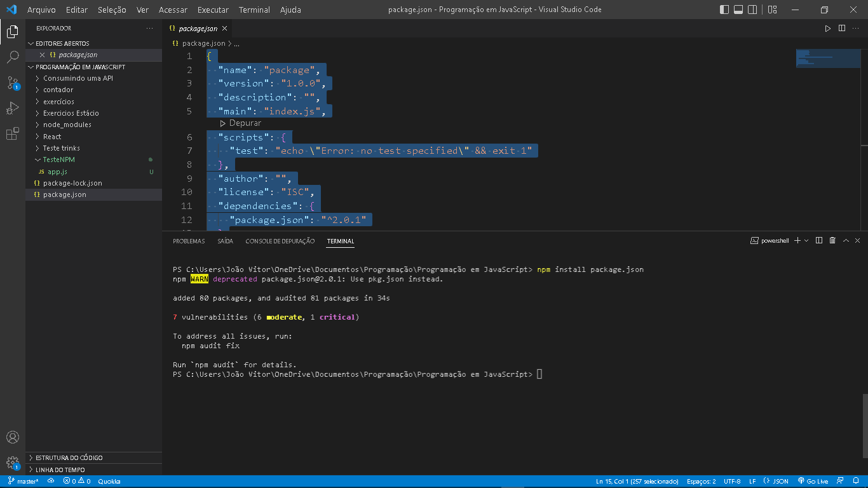
Task: Maximize the panel with the chevron-up icon
Action: pos(846,241)
